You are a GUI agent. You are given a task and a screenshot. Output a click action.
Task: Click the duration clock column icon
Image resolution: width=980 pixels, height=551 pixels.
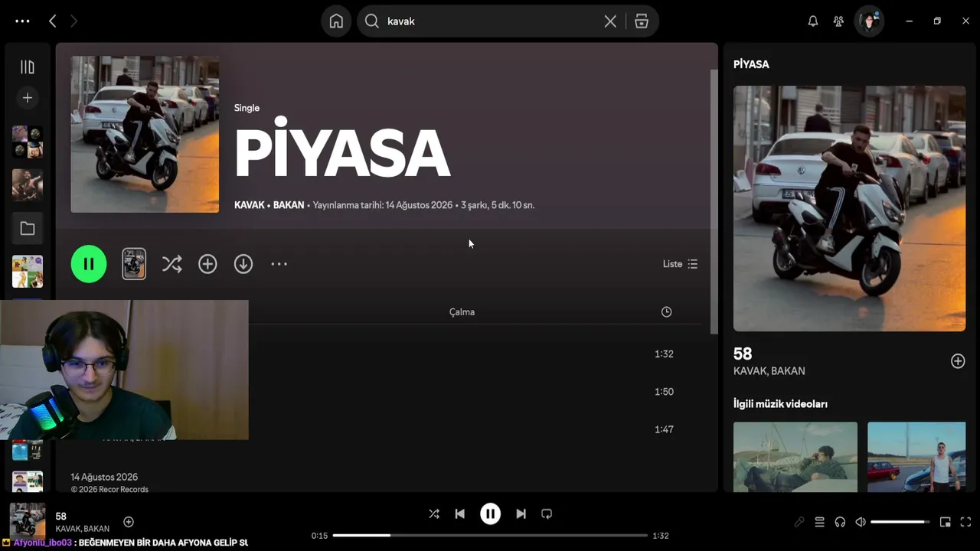pos(666,312)
